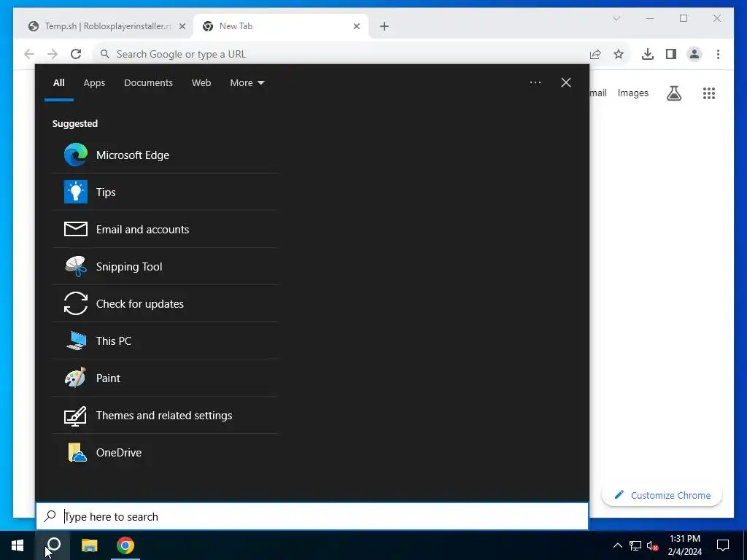Screen dimensions: 747x560
Task: Go back in Chrome
Action: point(29,54)
